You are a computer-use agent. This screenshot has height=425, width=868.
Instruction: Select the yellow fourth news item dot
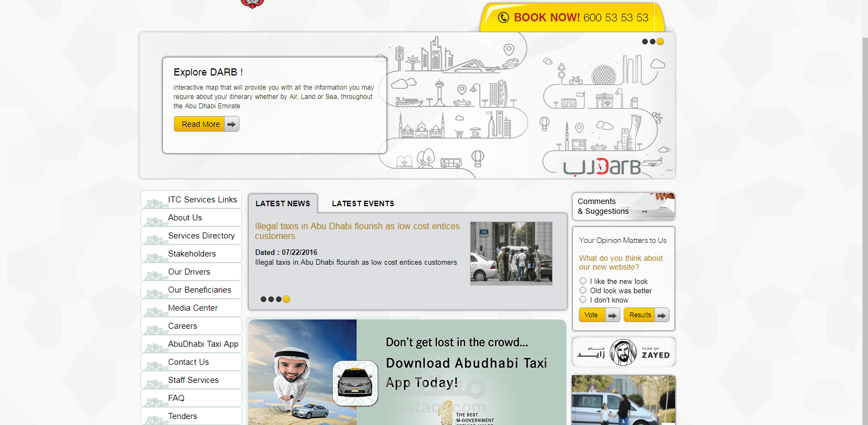point(286,299)
